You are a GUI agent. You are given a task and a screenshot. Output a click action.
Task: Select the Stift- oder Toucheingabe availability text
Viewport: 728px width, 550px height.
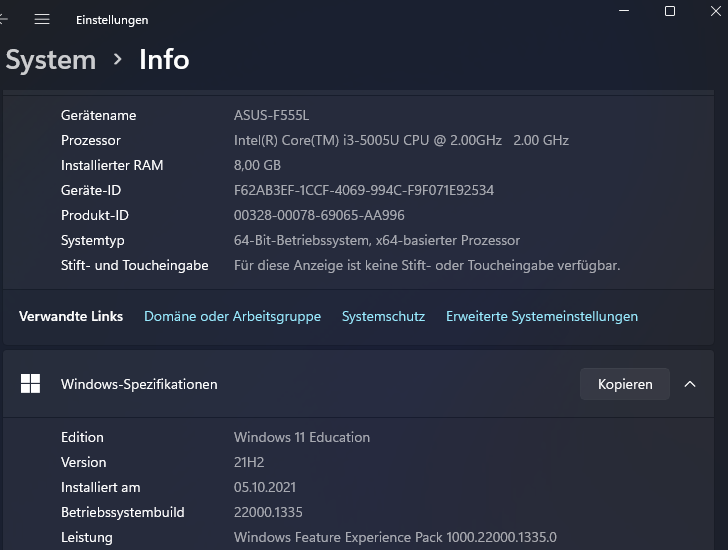427,265
